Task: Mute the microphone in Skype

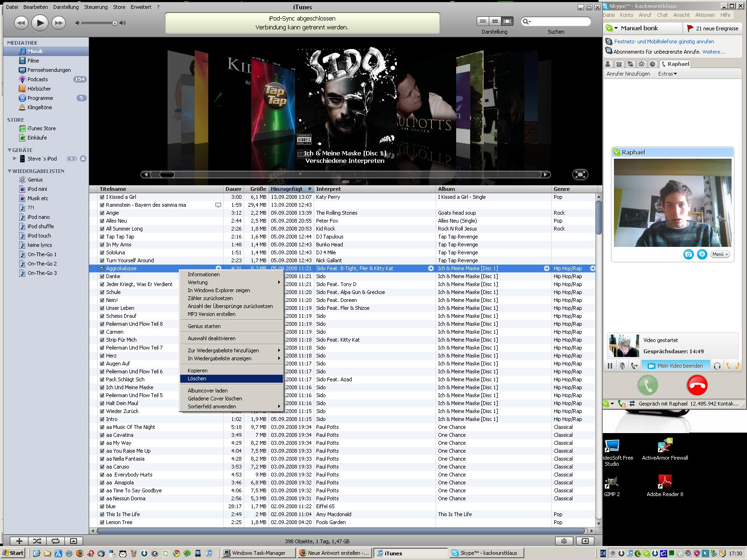Action: (x=622, y=366)
